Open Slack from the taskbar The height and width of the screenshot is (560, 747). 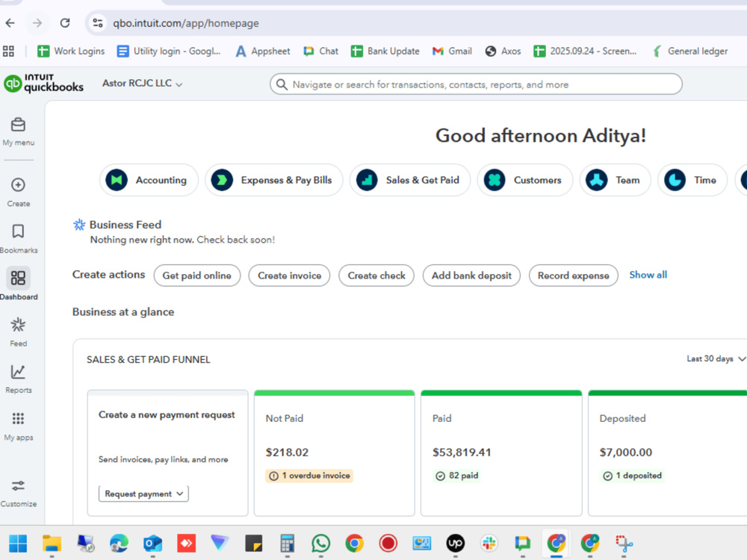point(489,543)
